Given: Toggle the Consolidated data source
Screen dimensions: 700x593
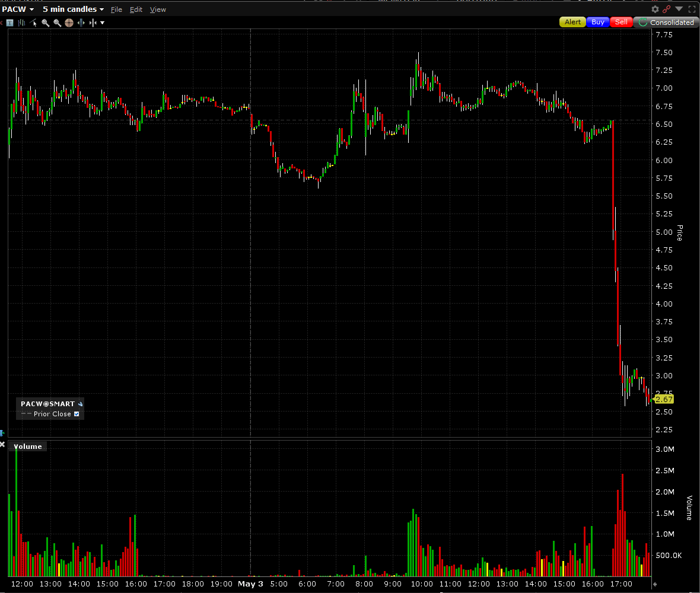Looking at the screenshot, I should tap(666, 22).
